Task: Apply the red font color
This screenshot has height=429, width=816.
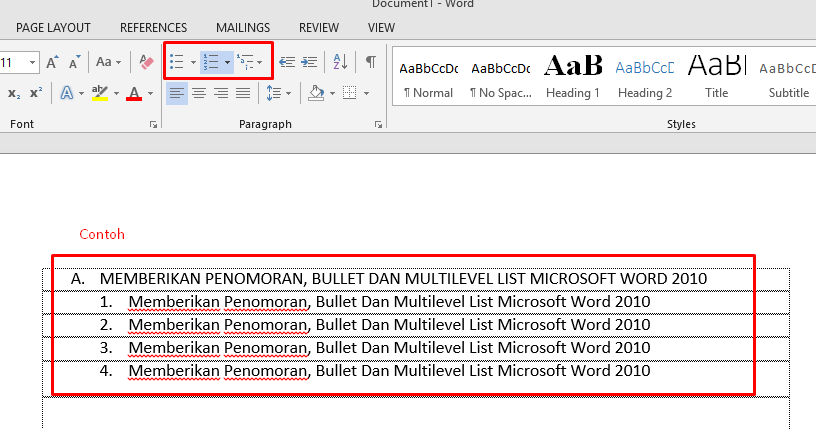Action: 134,93
